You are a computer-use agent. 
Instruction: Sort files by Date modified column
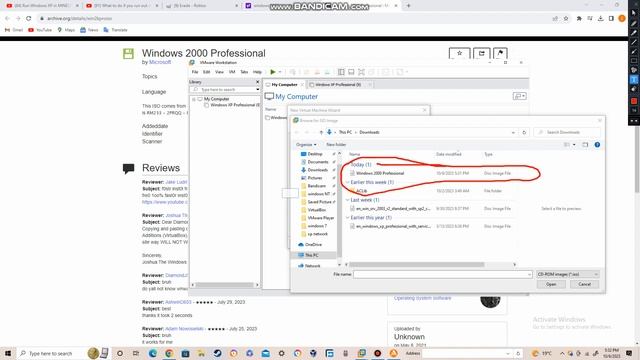pyautogui.click(x=449, y=154)
